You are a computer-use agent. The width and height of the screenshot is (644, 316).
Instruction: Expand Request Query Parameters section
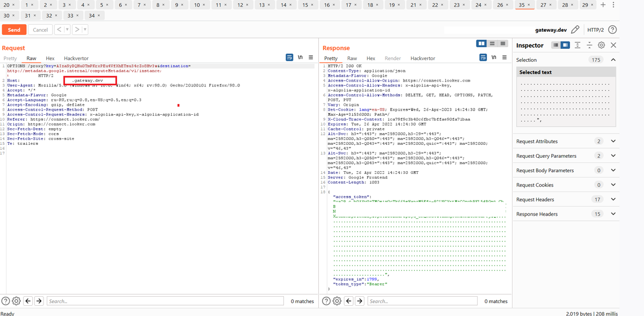pyautogui.click(x=613, y=156)
